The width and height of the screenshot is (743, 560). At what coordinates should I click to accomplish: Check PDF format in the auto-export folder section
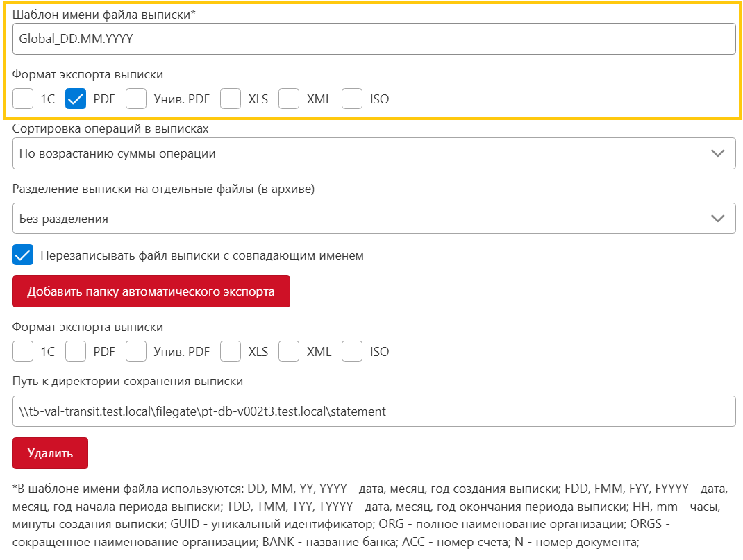coord(75,351)
